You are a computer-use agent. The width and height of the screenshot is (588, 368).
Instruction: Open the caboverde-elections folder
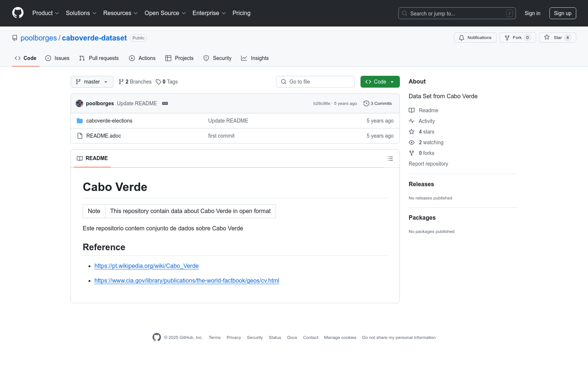point(109,121)
